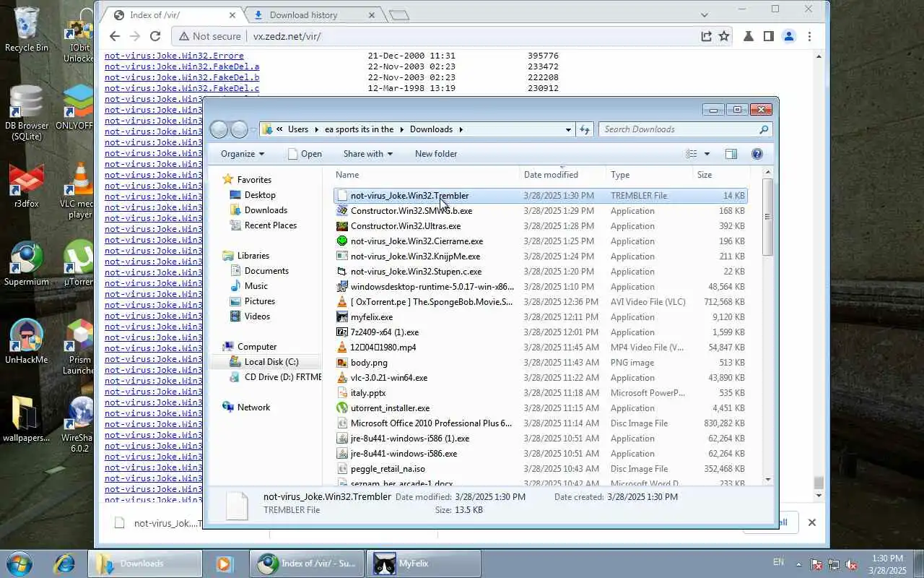Open the browser three-dot menu
Image resolution: width=924 pixels, height=578 pixels.
(809, 36)
